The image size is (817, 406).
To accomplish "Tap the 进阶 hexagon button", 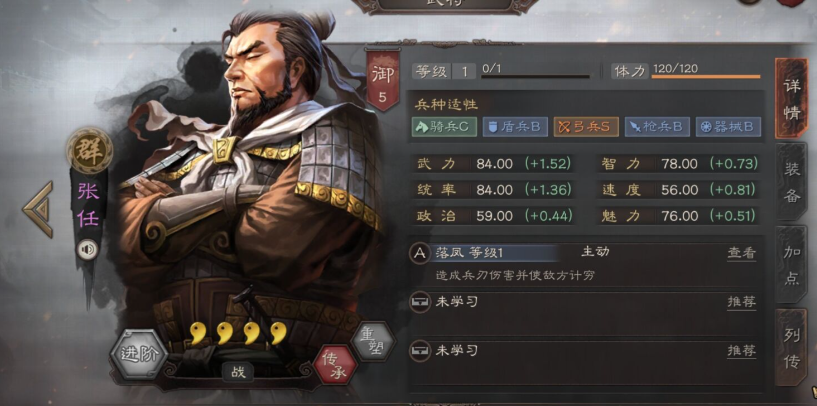I will pyautogui.click(x=139, y=354).
